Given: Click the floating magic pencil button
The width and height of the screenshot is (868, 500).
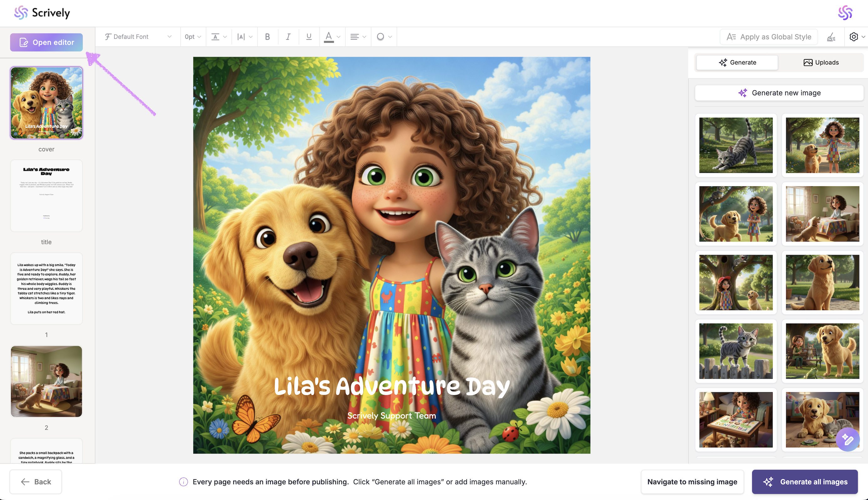Looking at the screenshot, I should pos(847,439).
